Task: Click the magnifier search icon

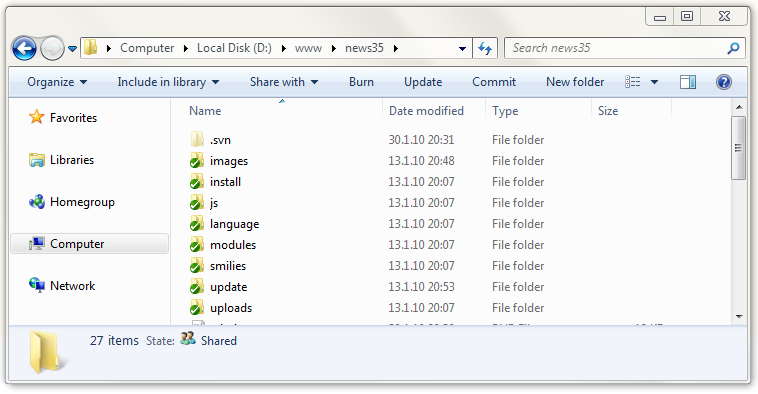Action: click(733, 48)
